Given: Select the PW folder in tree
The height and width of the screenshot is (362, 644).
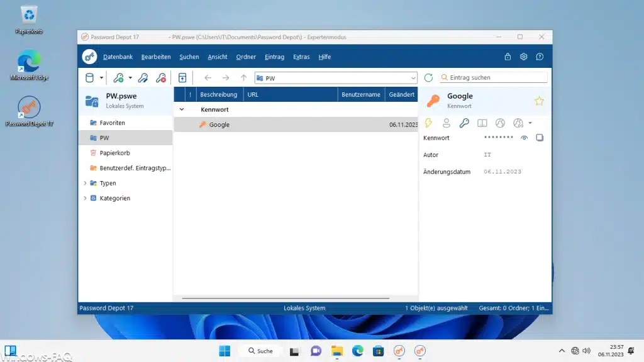Looking at the screenshot, I should (x=125, y=138).
